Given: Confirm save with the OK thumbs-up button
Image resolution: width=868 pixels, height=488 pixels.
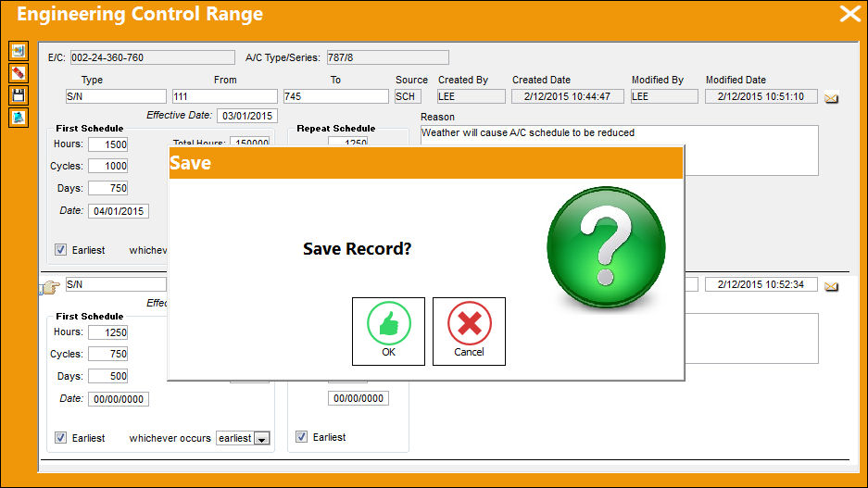Looking at the screenshot, I should [x=388, y=332].
